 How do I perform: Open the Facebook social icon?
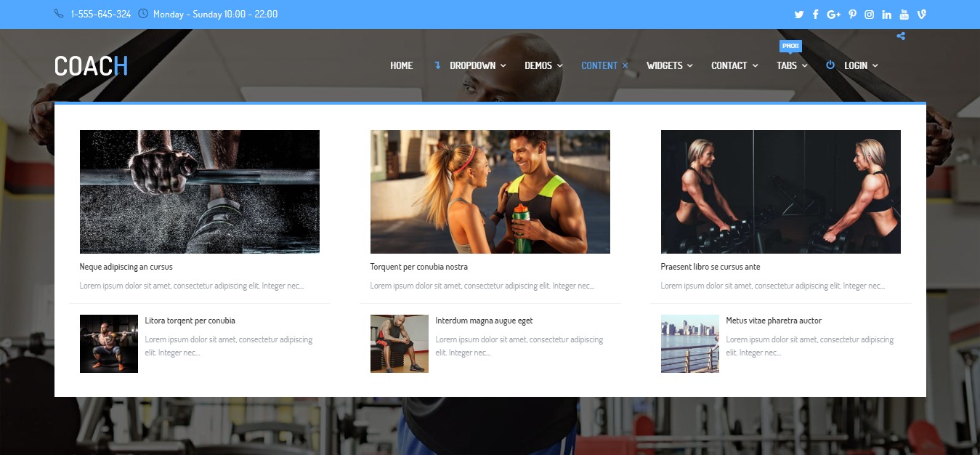click(x=816, y=15)
